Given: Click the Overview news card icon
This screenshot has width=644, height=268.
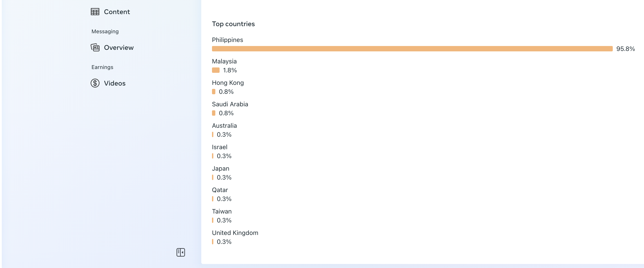Looking at the screenshot, I should 95,48.
